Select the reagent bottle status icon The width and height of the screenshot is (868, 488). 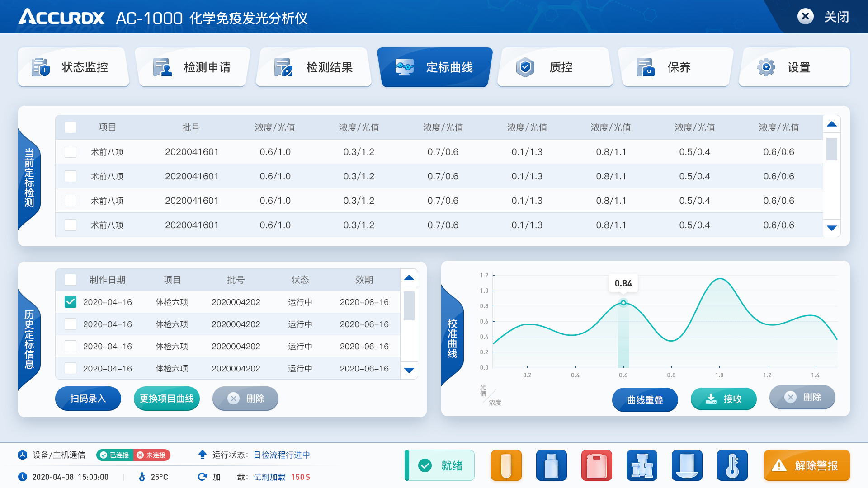pos(551,465)
